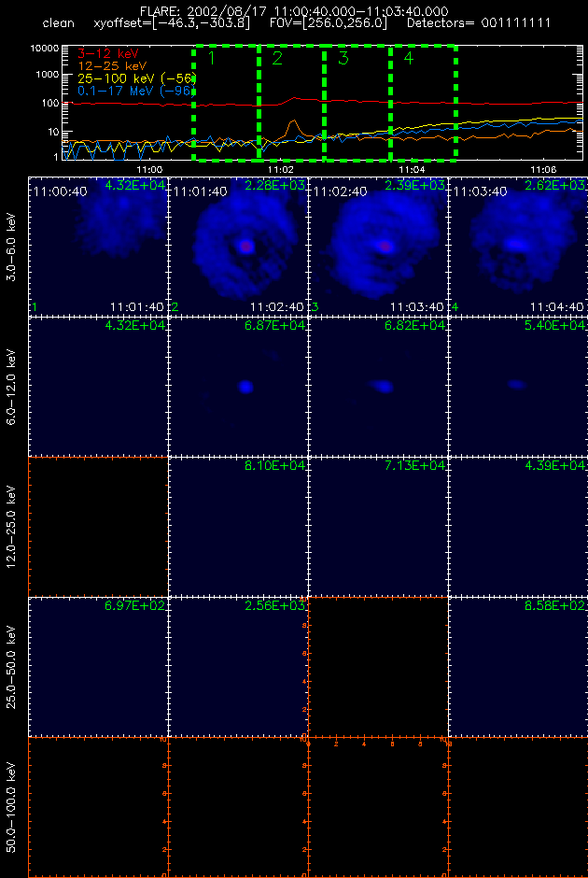Click the 11:02 tick label on lightcurve axis
This screenshot has width=588, height=878.
tap(280, 168)
